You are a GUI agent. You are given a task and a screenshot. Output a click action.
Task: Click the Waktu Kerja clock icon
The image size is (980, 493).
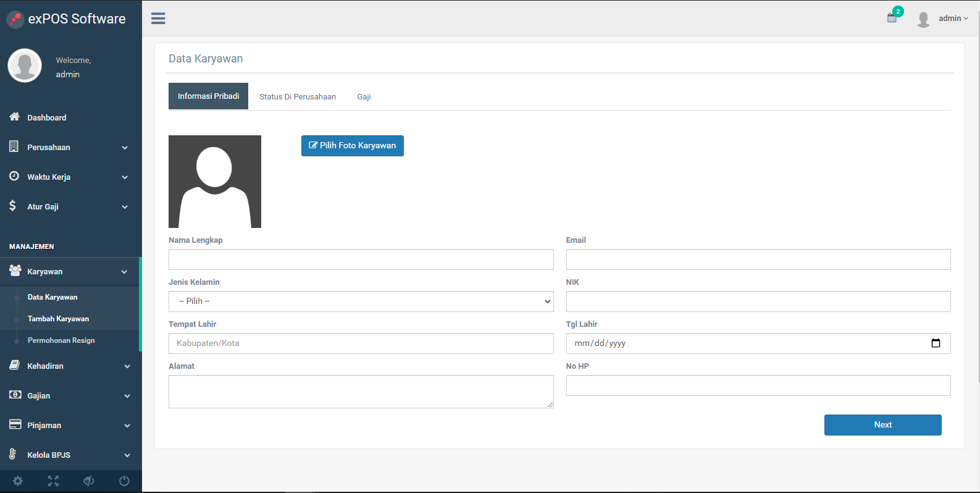14,176
